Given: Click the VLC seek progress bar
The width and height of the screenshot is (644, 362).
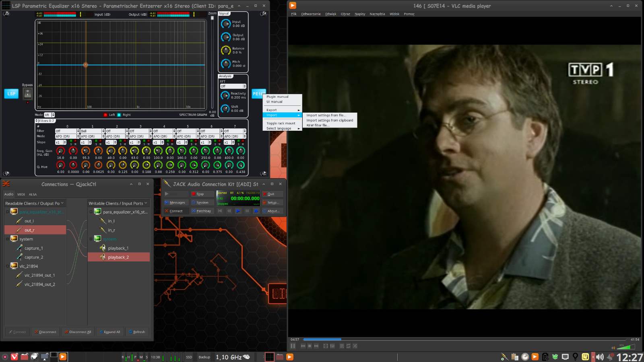Looking at the screenshot, I should [x=465, y=339].
